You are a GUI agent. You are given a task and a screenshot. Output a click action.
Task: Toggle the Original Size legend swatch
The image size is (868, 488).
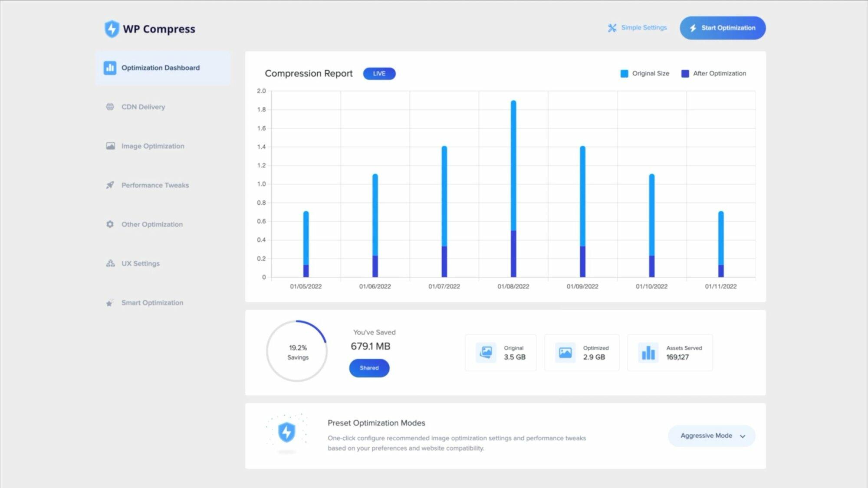click(x=624, y=74)
